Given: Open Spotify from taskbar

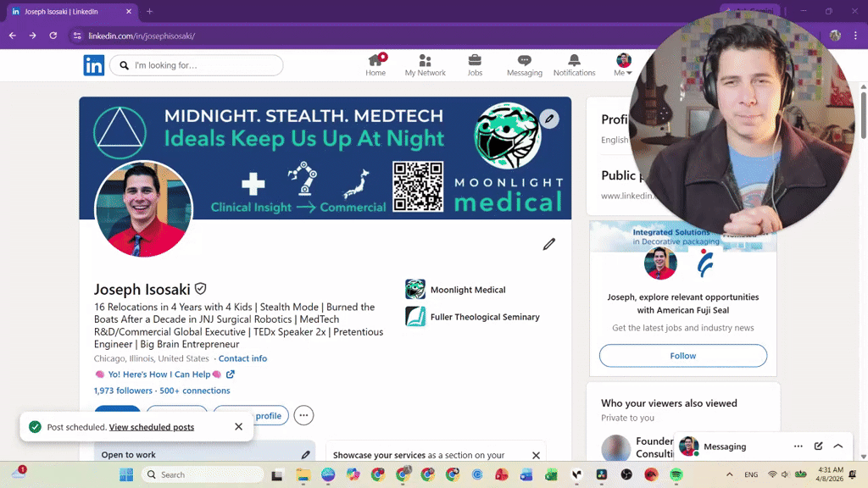Looking at the screenshot, I should 676,474.
